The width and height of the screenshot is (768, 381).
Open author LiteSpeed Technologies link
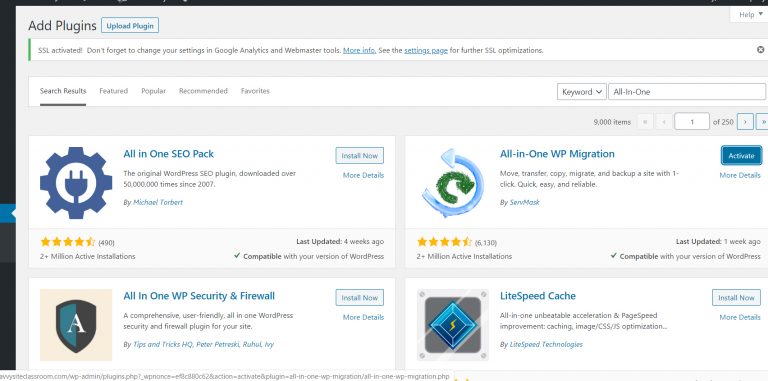(x=546, y=344)
